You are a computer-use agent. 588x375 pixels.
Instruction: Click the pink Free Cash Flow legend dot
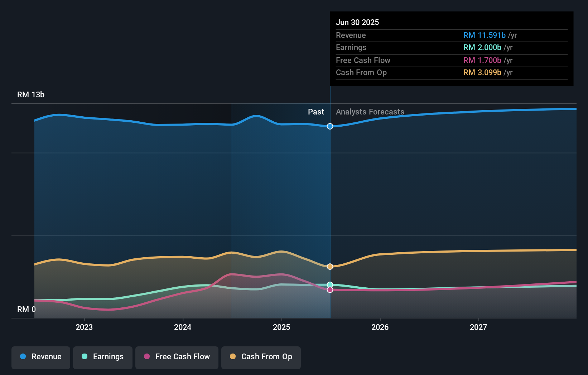(146, 357)
